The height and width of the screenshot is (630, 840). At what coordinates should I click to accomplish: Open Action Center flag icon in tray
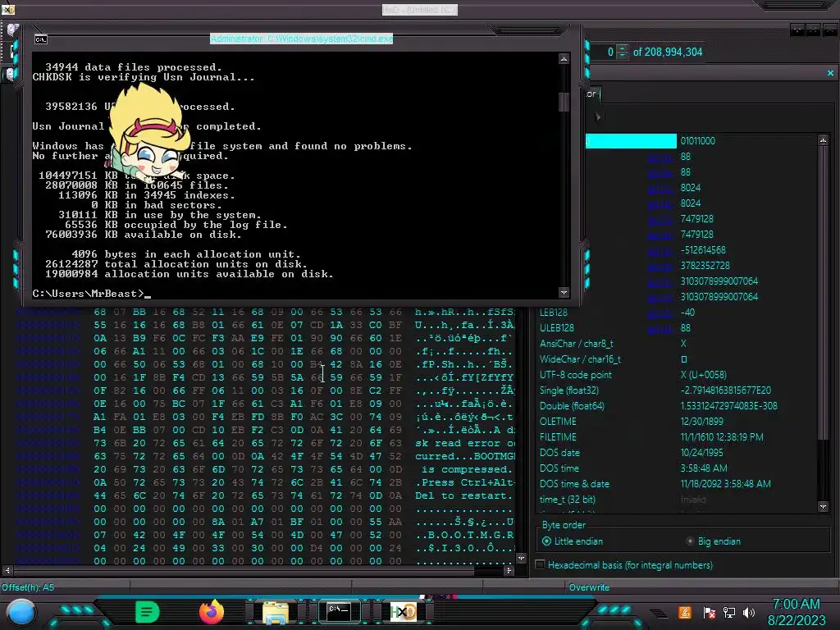coord(710,613)
